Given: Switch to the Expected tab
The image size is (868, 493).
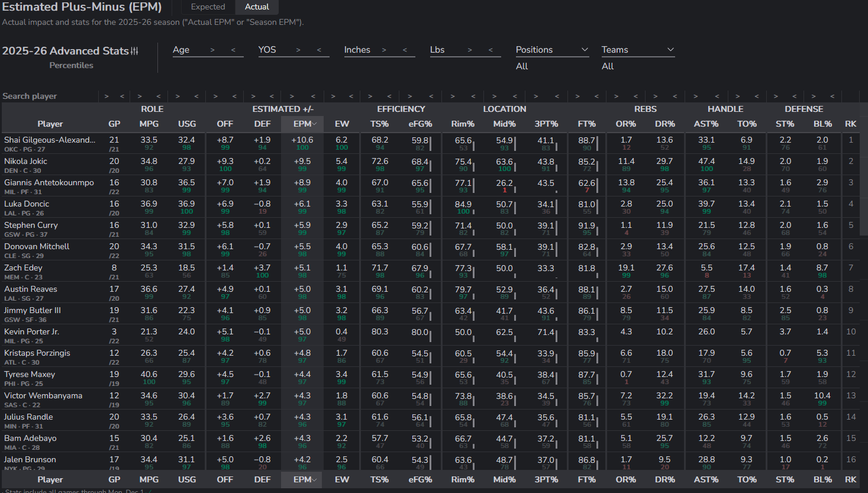Looking at the screenshot, I should [x=208, y=7].
